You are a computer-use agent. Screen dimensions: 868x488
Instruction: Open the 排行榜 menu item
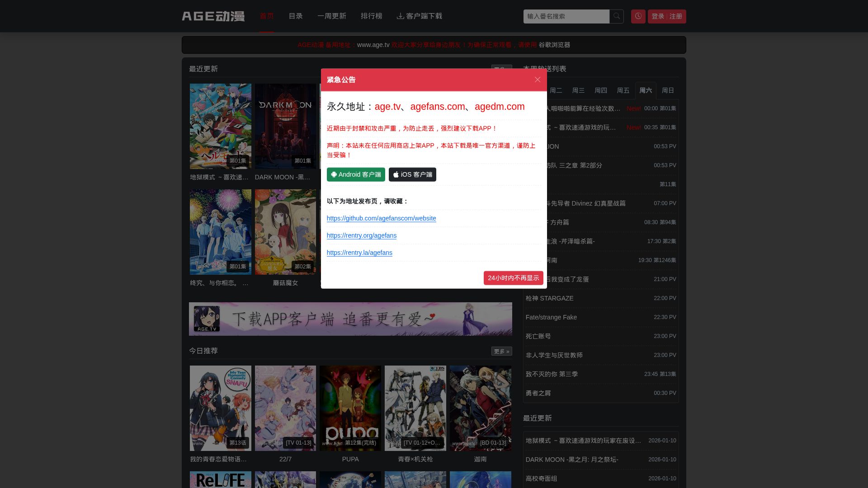click(371, 16)
